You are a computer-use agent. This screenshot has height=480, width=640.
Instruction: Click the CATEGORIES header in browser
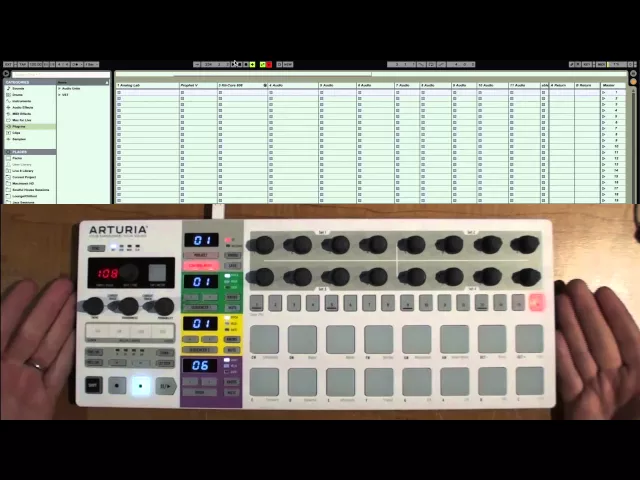pyautogui.click(x=30, y=82)
